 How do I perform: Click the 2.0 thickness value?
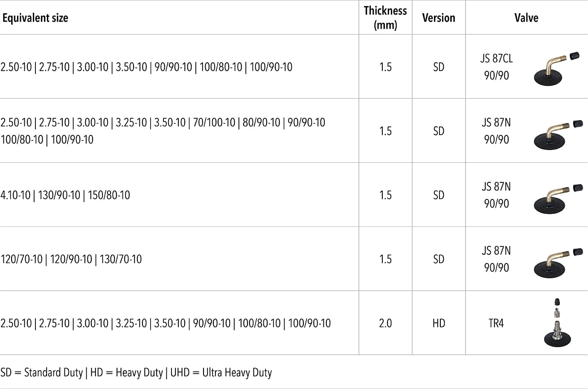point(385,323)
